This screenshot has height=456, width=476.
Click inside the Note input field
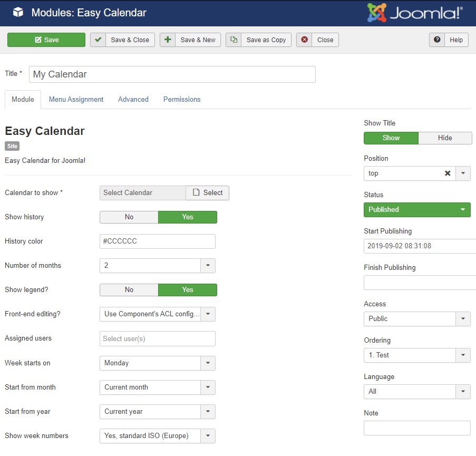417,428
